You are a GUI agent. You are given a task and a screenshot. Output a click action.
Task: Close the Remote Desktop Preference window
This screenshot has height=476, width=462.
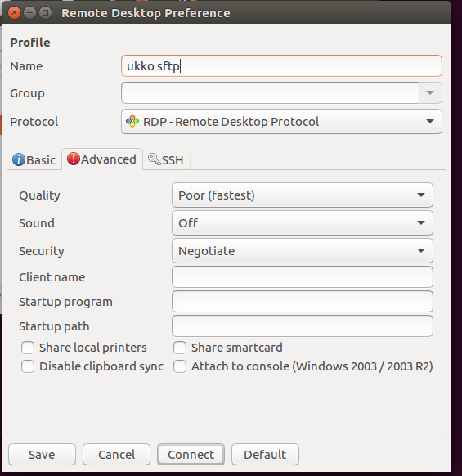tap(14, 13)
